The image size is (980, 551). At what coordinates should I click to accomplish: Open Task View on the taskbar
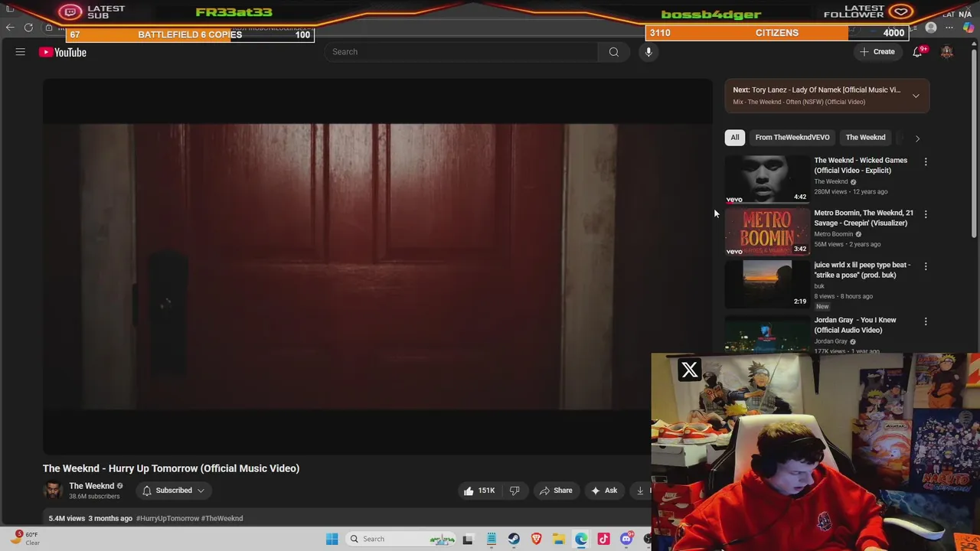468,539
